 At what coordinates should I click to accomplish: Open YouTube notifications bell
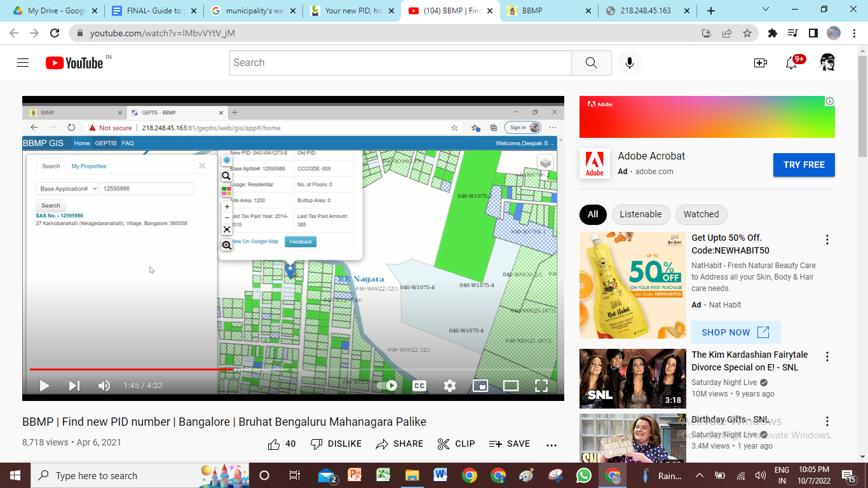(791, 62)
